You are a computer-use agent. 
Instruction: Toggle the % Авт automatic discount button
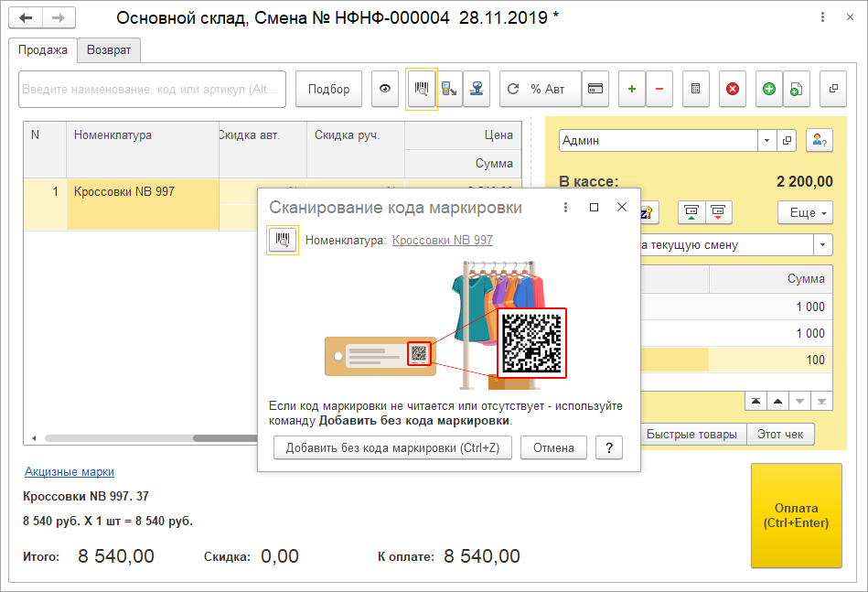[538, 89]
